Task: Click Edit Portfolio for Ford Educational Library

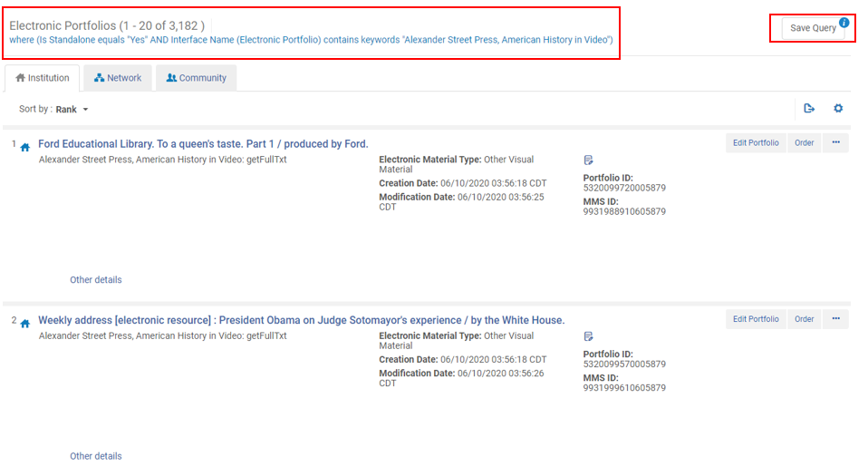Action: pyautogui.click(x=756, y=143)
